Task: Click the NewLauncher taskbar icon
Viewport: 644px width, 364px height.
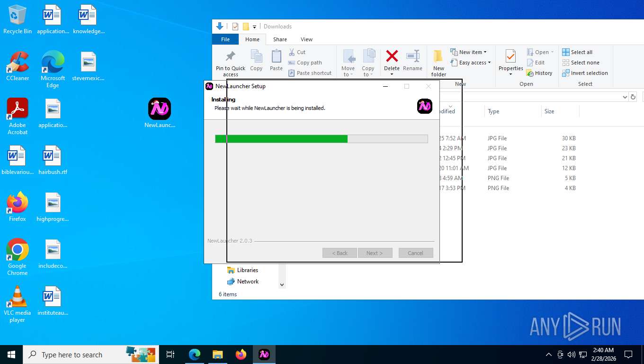Action: [x=264, y=355]
